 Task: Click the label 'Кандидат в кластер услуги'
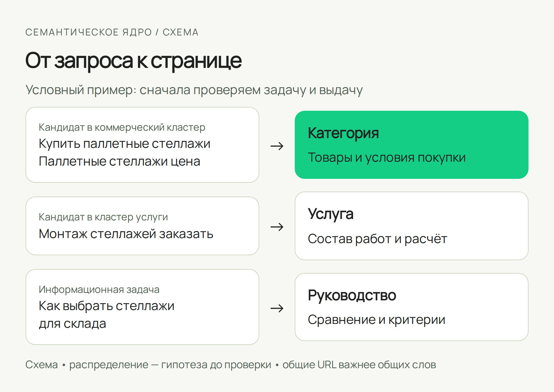103,217
